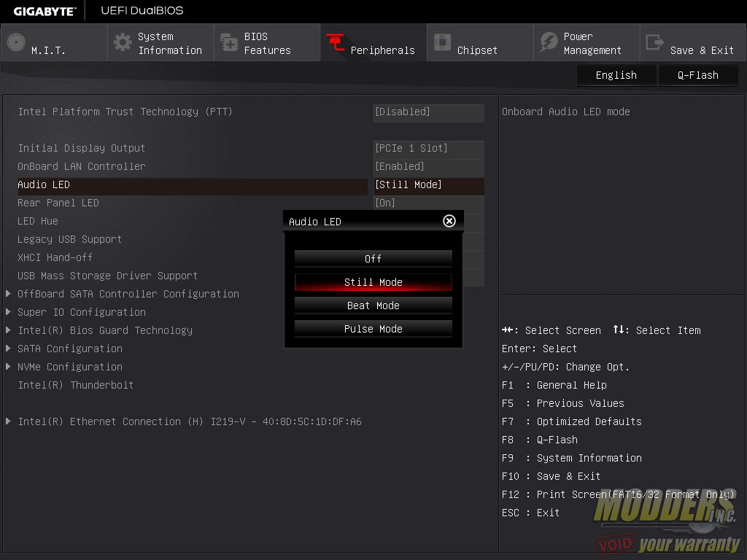Expand Intel Ethernet Connection I219-V arrow
The height and width of the screenshot is (560, 747).
8,421
